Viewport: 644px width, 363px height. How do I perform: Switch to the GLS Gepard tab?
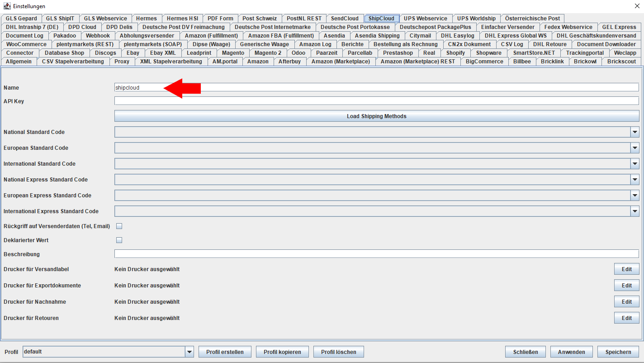tap(22, 19)
